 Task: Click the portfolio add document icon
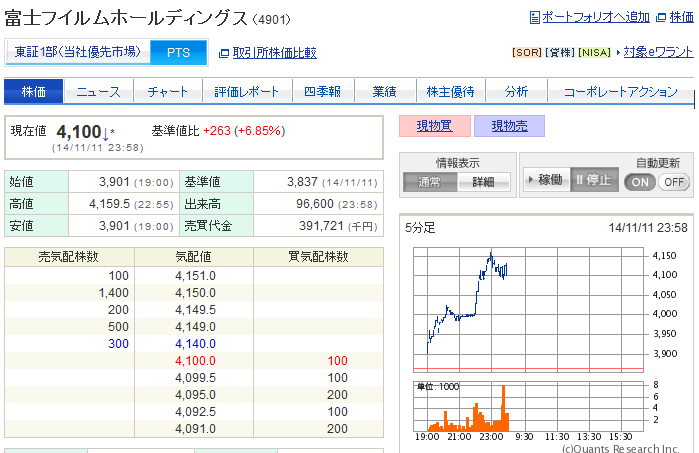(x=535, y=18)
